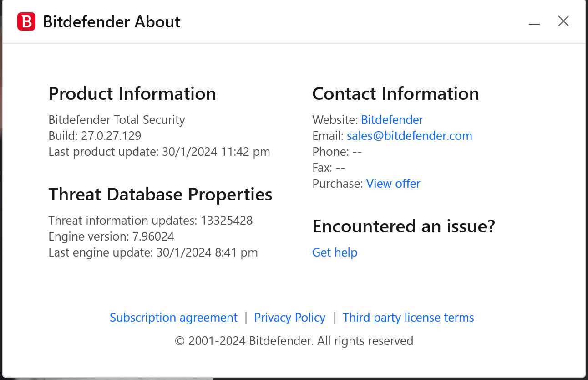The width and height of the screenshot is (588, 380).
Task: Click the Encountered an issue heading
Action: click(403, 226)
